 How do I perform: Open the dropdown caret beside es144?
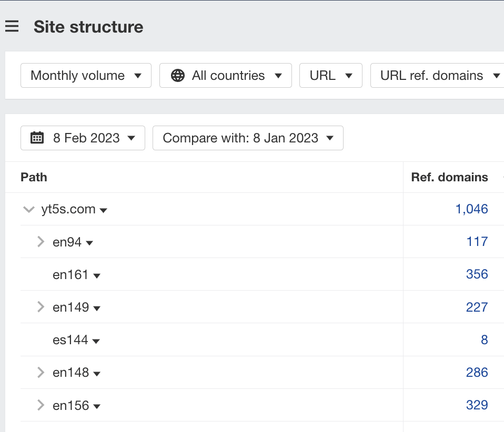pos(96,340)
